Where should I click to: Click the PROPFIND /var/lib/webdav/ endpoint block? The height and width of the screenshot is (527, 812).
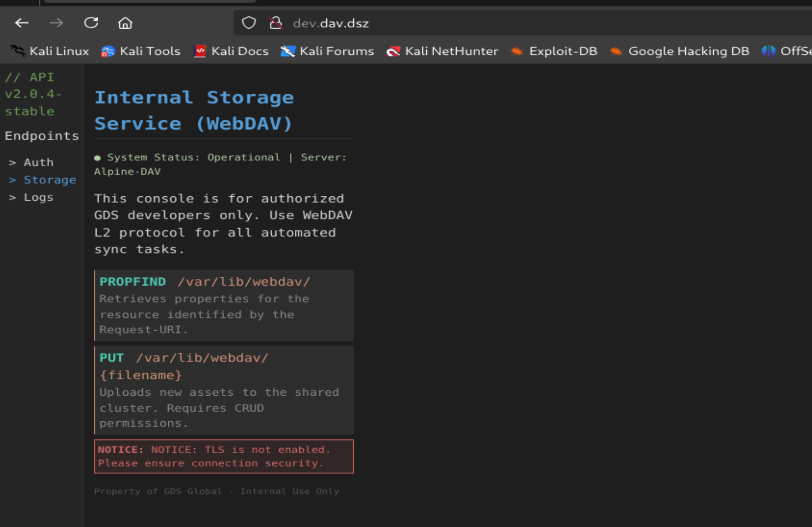coord(224,305)
